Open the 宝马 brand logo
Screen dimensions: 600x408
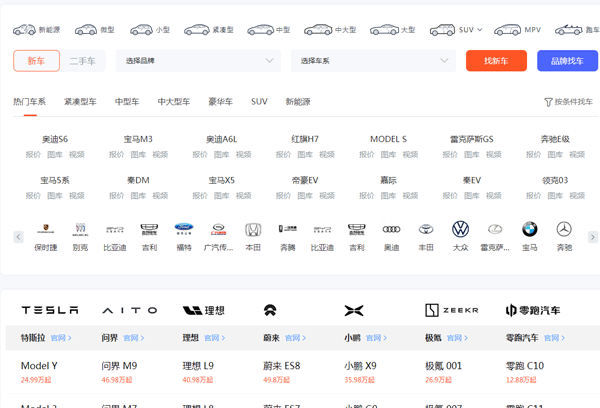(x=530, y=229)
